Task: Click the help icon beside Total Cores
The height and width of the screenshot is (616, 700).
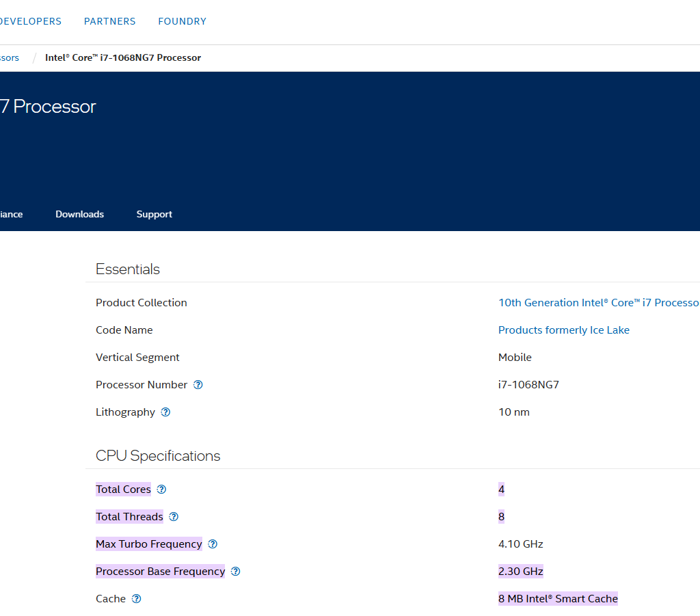Action: point(161,490)
